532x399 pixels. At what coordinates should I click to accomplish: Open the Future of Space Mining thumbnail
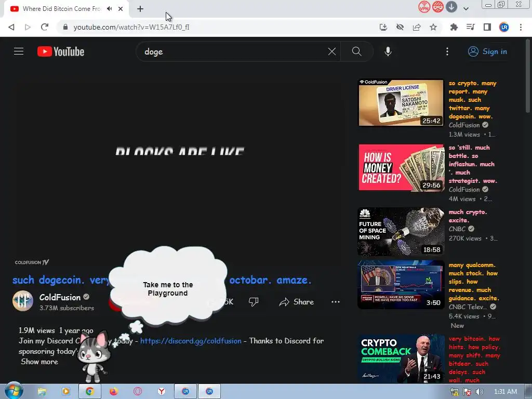pyautogui.click(x=401, y=232)
